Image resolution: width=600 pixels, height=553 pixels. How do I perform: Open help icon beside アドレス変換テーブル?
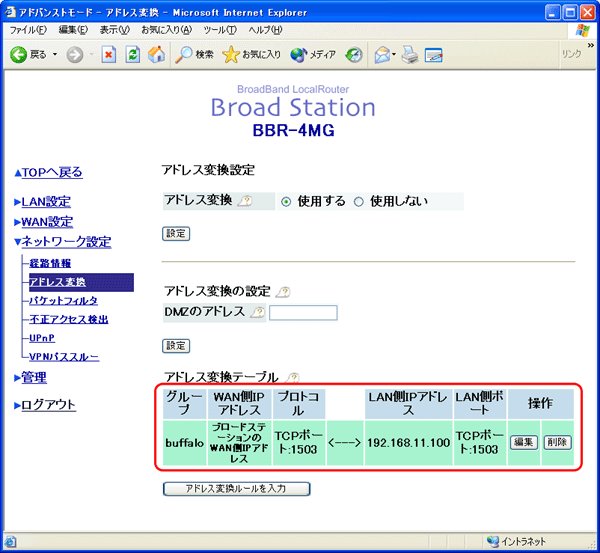(293, 378)
